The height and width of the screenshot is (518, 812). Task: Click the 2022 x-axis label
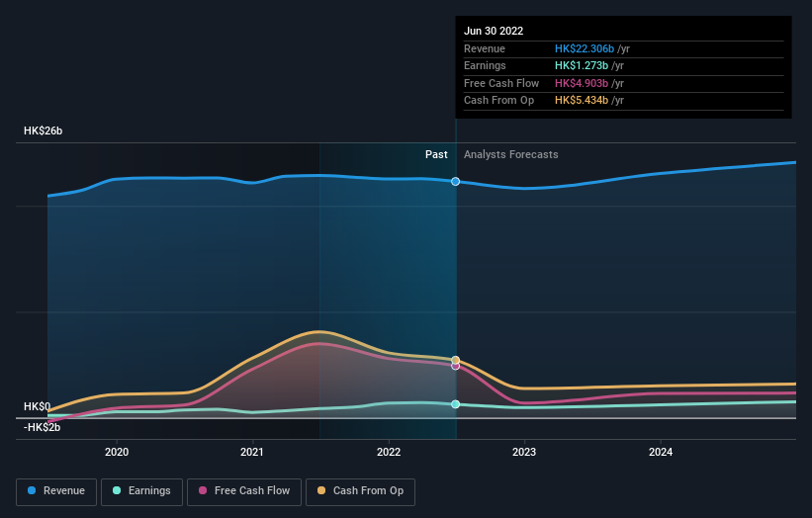[389, 452]
